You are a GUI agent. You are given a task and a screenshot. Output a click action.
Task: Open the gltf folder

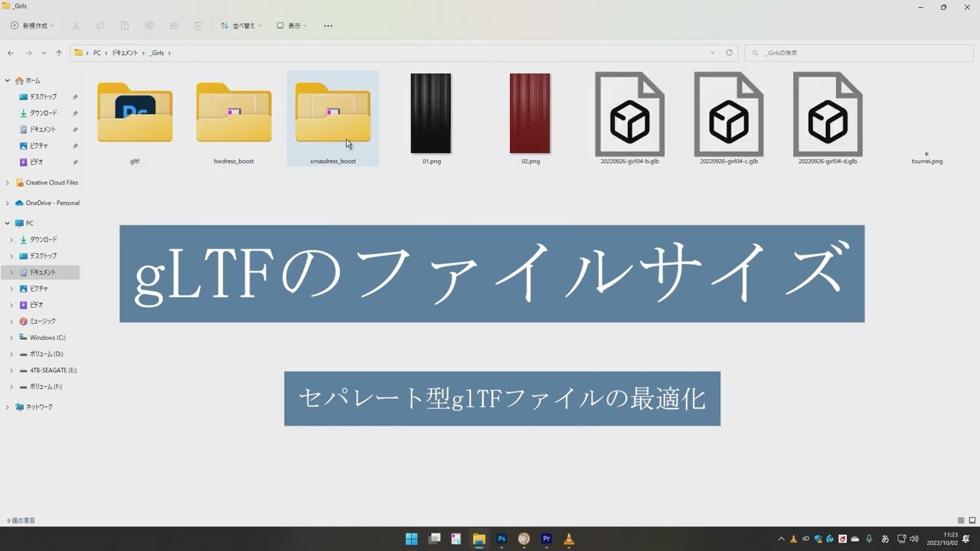(x=135, y=113)
